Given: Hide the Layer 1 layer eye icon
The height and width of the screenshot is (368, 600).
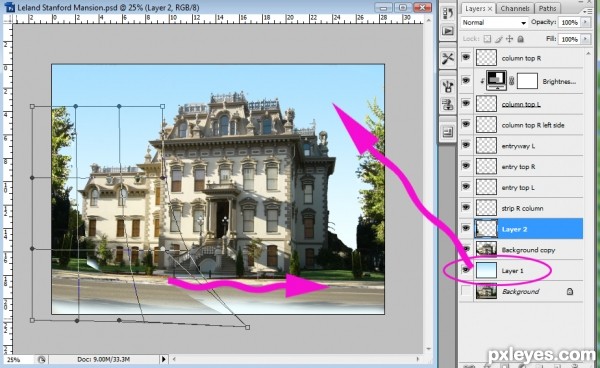Looking at the screenshot, I should [466, 270].
